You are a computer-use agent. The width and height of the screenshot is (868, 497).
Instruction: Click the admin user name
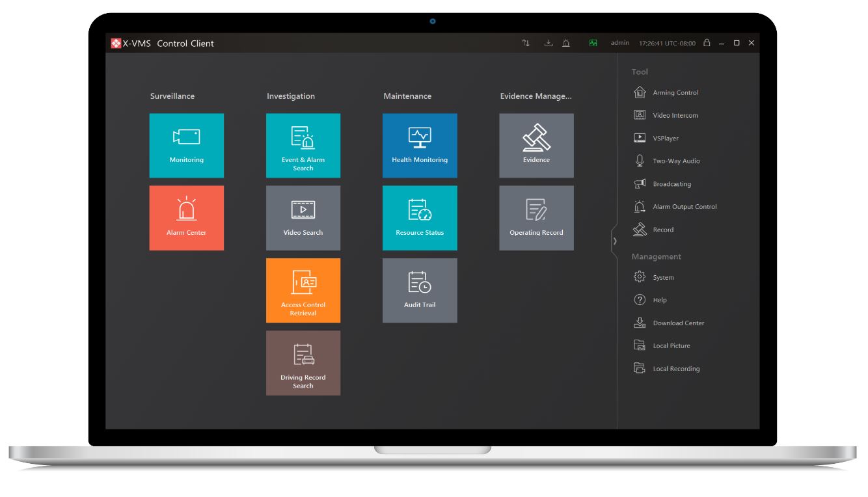(x=619, y=44)
